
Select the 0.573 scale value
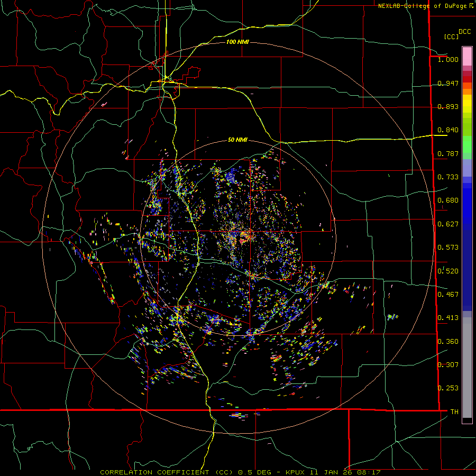(x=448, y=248)
